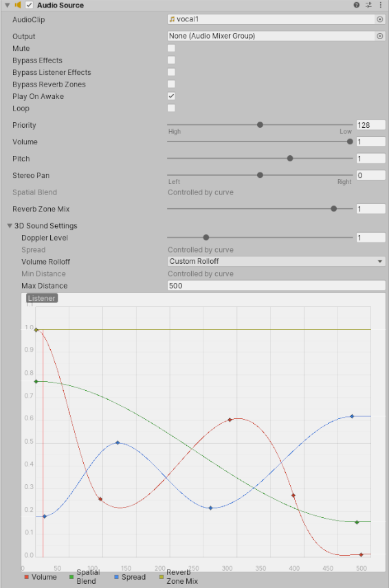Click the Stereo Pan label
Image resolution: width=389 pixels, height=588 pixels.
31,175
